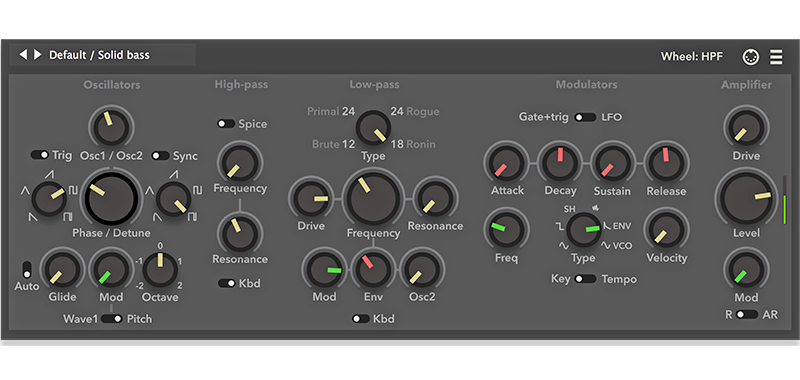
Task: Click the Octave selector knob
Action: pyautogui.click(x=160, y=269)
